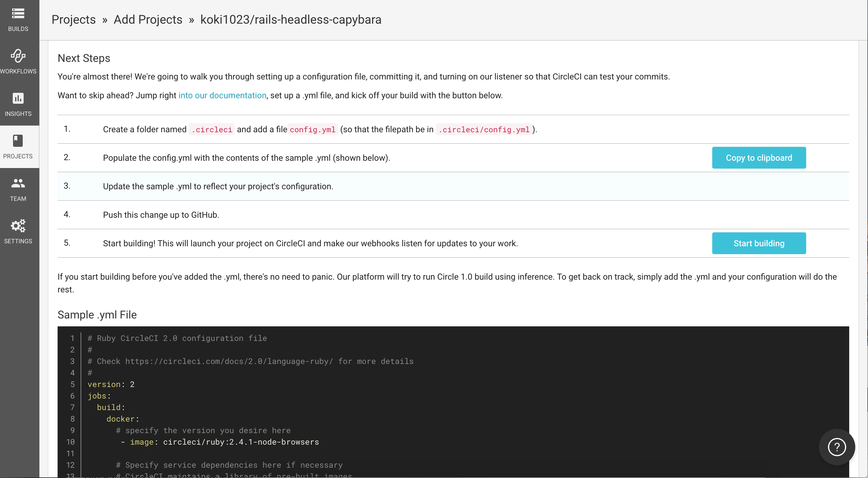Click '# specify the version you desire here'
Viewport: 868px width, 478px height.
[203, 430]
